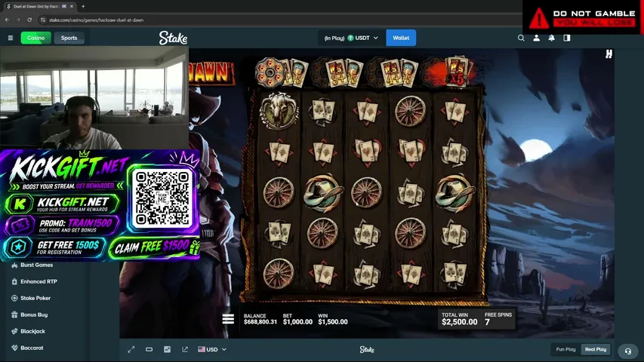Screen dimensions: 644x362
Task: Switch to the Casino section
Action: 35,38
